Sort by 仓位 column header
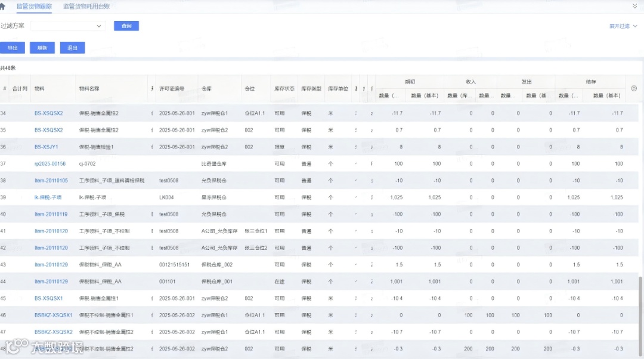 [x=249, y=88]
